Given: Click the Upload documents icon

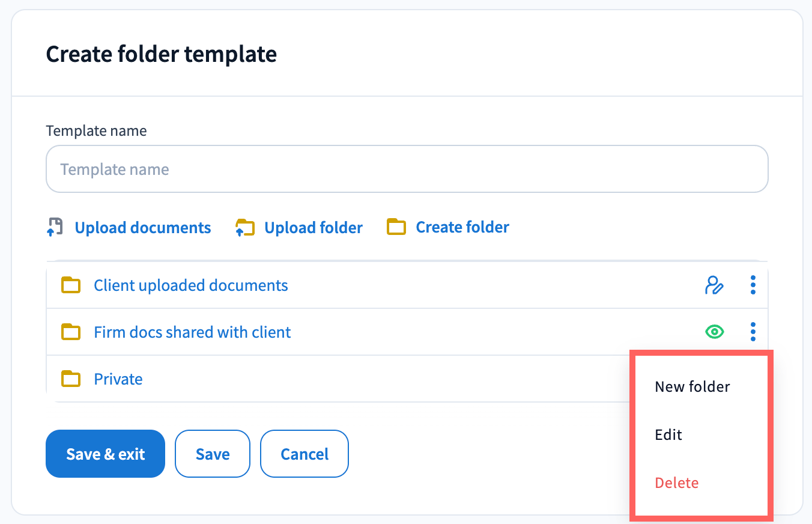Looking at the screenshot, I should coord(55,228).
